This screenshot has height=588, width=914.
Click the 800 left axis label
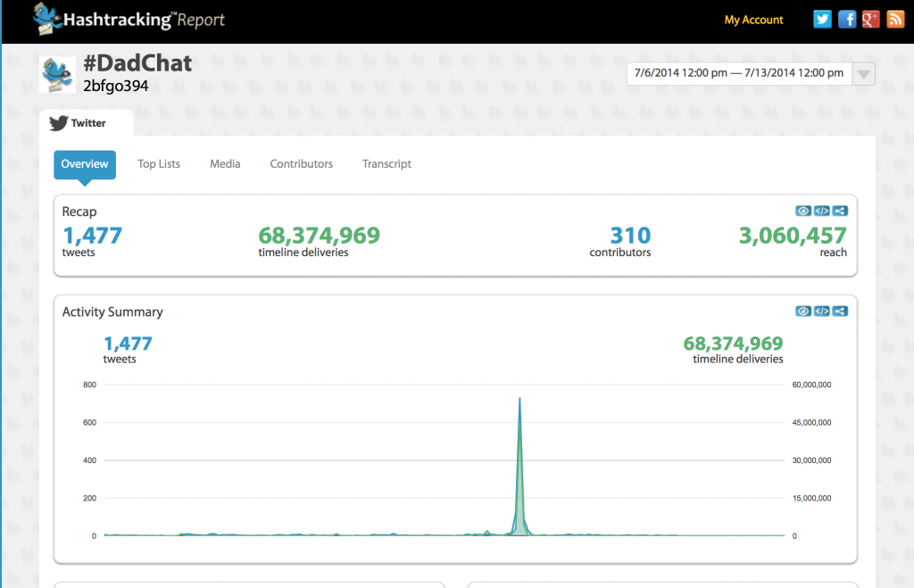click(x=90, y=385)
